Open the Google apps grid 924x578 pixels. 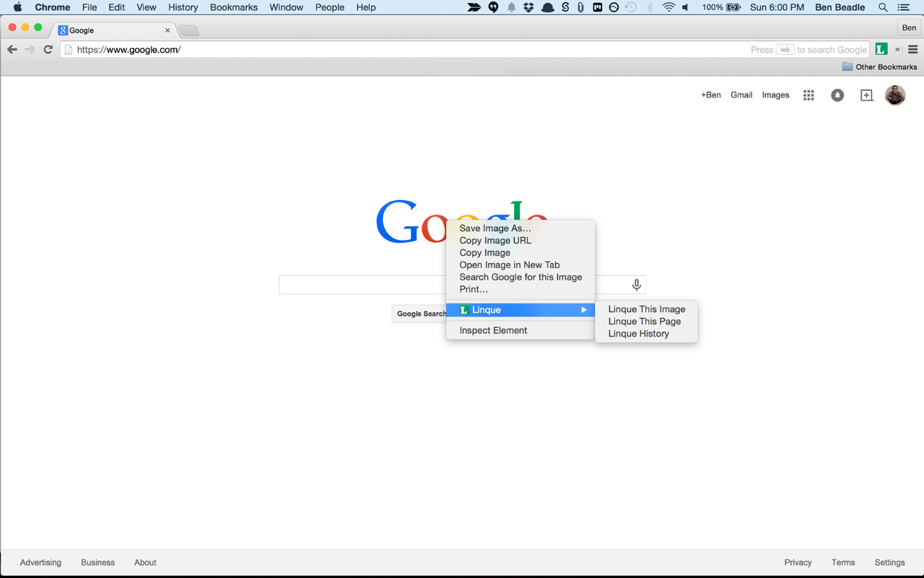point(808,95)
